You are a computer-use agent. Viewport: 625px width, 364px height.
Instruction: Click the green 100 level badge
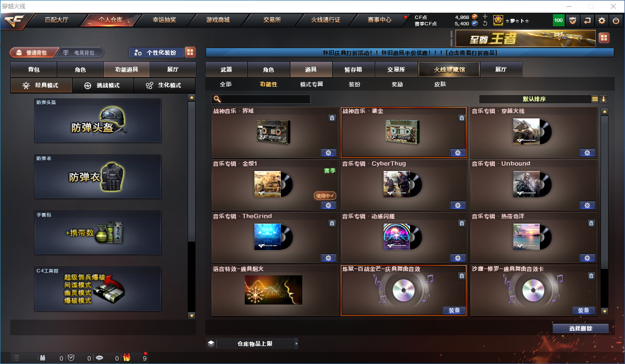[x=559, y=20]
